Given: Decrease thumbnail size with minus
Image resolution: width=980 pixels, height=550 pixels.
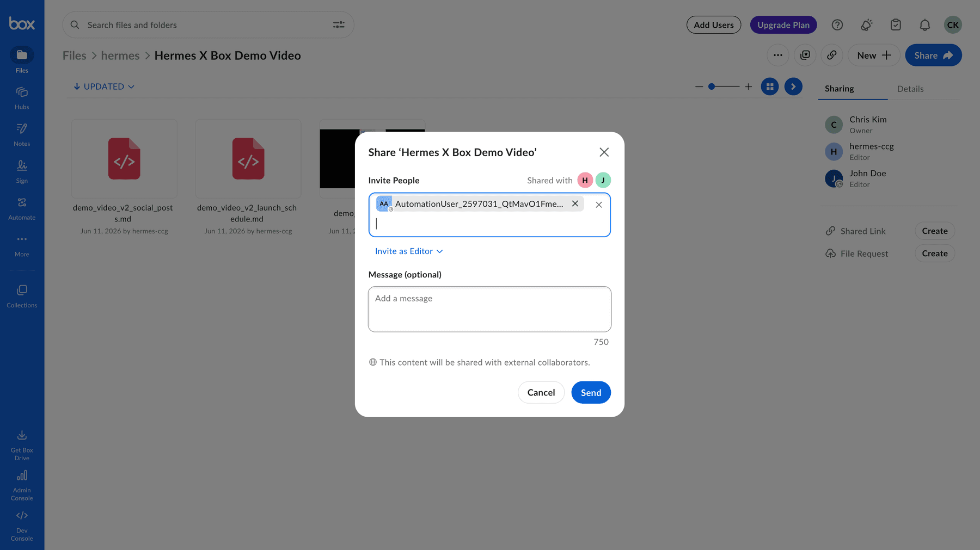Looking at the screenshot, I should click(699, 86).
